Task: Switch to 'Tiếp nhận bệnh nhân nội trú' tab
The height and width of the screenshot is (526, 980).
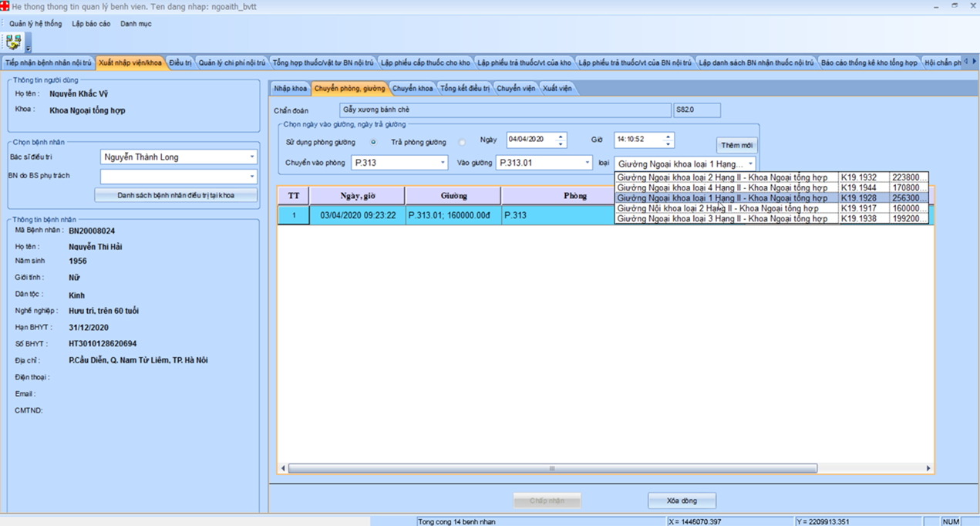Action: tap(48, 62)
